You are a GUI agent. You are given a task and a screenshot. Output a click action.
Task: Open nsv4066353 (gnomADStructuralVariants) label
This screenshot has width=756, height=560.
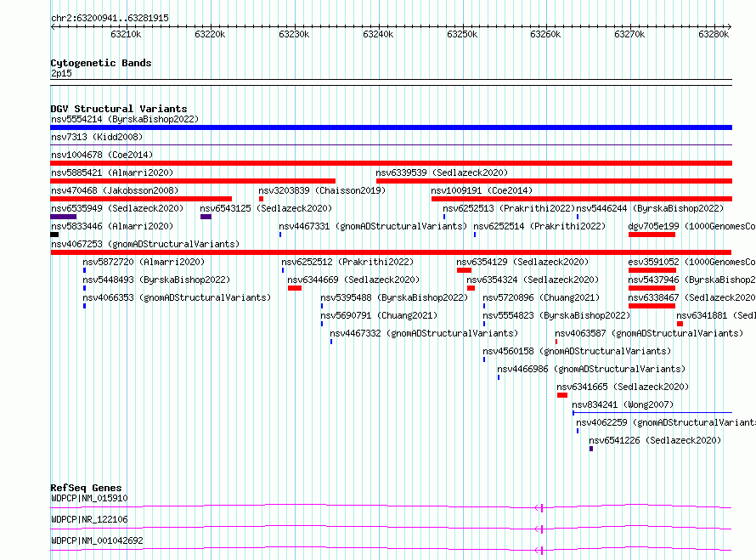(177, 297)
